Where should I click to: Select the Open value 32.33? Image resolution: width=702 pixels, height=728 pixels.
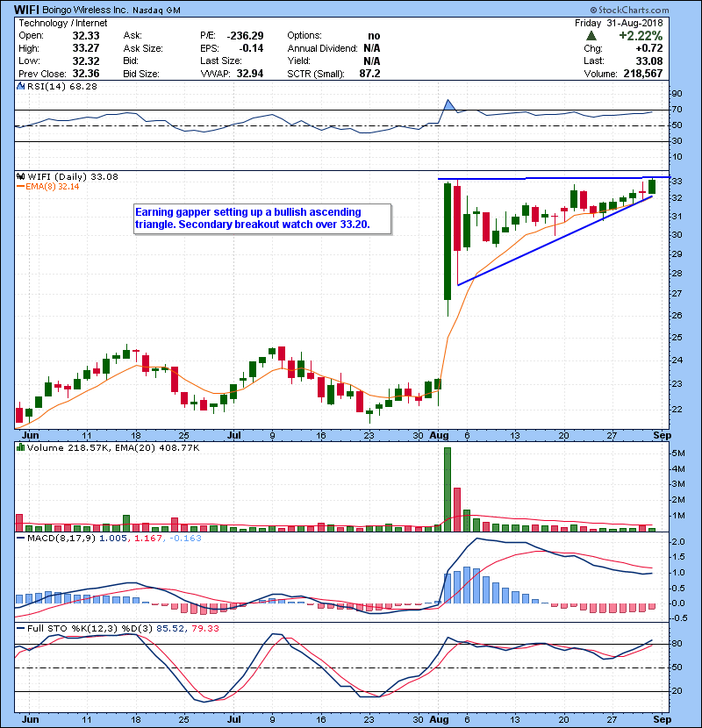pyautogui.click(x=86, y=36)
